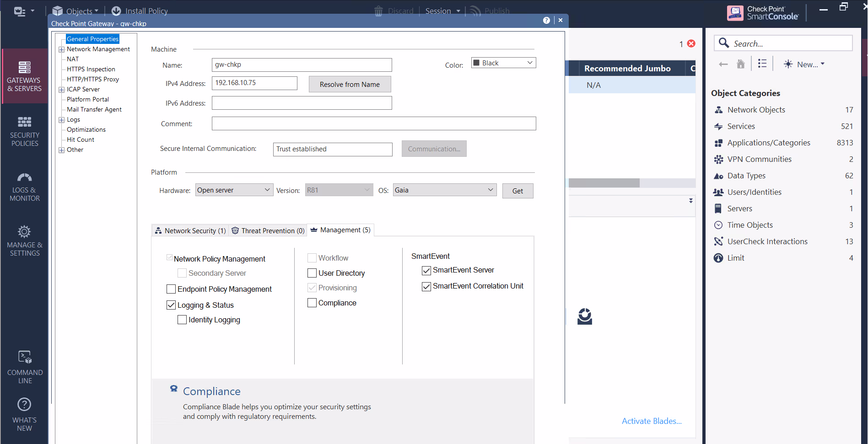Viewport: 868px width, 444px height.
Task: Open the SmartConsole application menu icon
Action: [x=20, y=11]
